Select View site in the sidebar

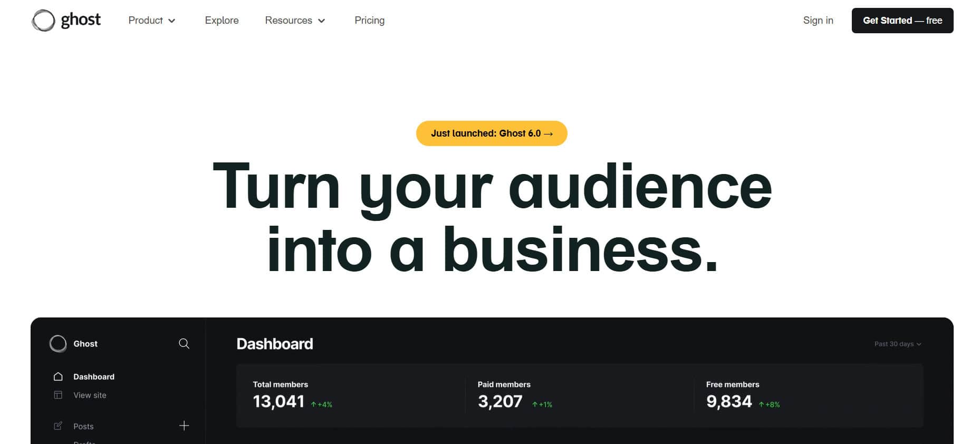click(x=90, y=395)
